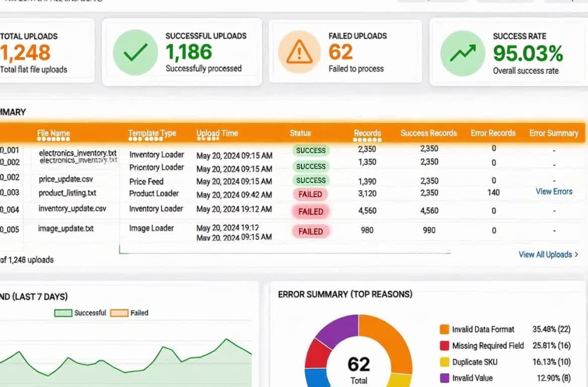The image size is (588, 387).
Task: Sort by Records column header
Action: (x=367, y=133)
